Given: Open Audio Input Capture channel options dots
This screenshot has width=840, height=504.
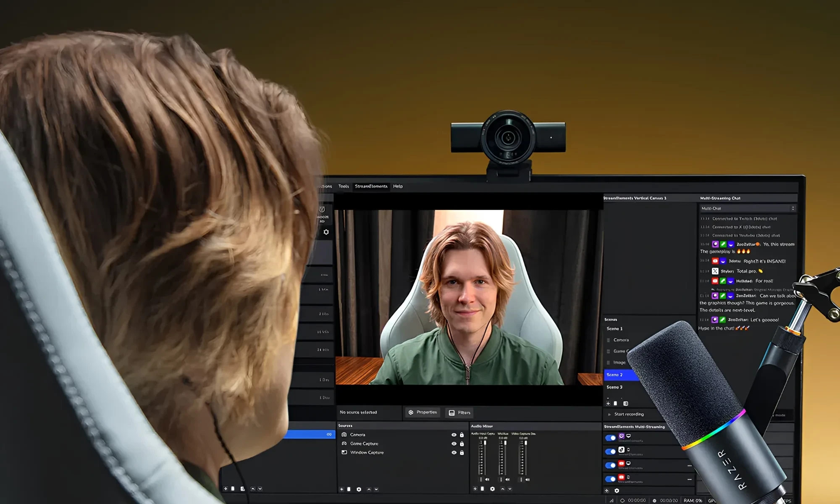Looking at the screenshot, I should coord(481,479).
